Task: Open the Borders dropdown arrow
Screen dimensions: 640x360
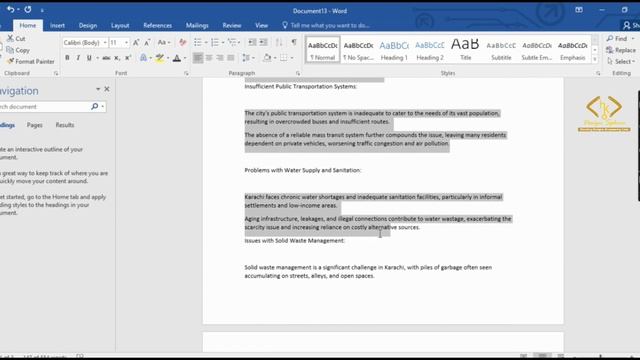Action: click(x=292, y=58)
